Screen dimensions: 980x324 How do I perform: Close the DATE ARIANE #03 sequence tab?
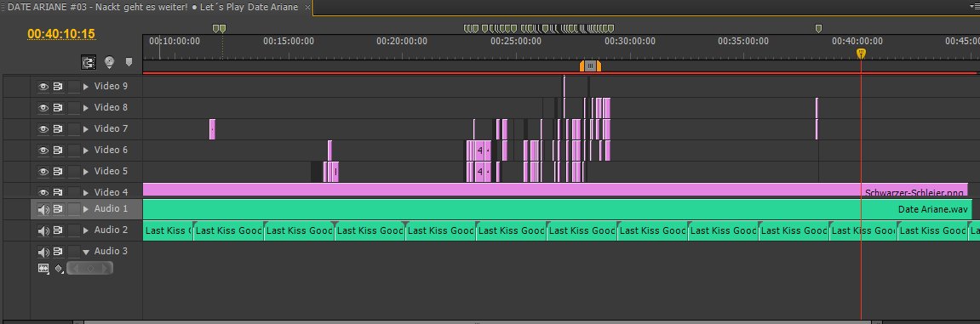point(307,8)
